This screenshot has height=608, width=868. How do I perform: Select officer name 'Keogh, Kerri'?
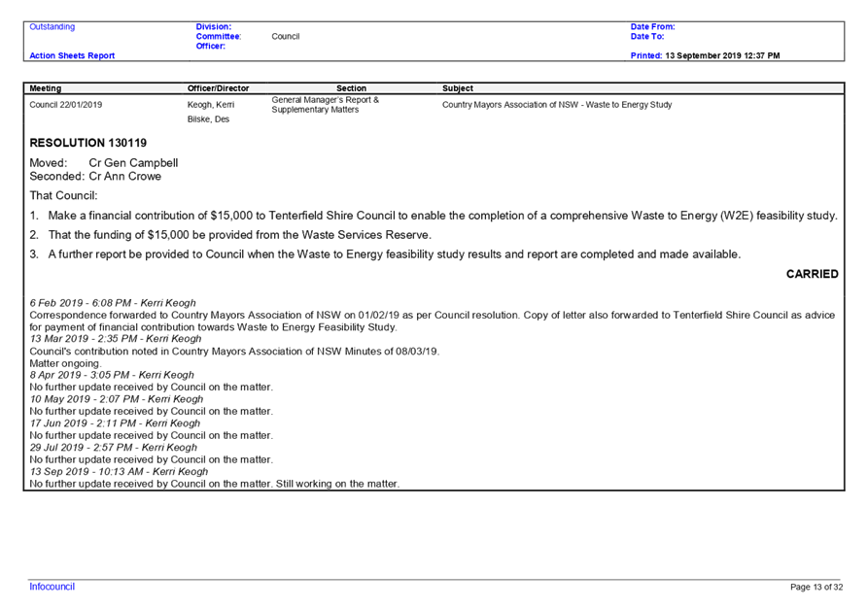[x=211, y=105]
